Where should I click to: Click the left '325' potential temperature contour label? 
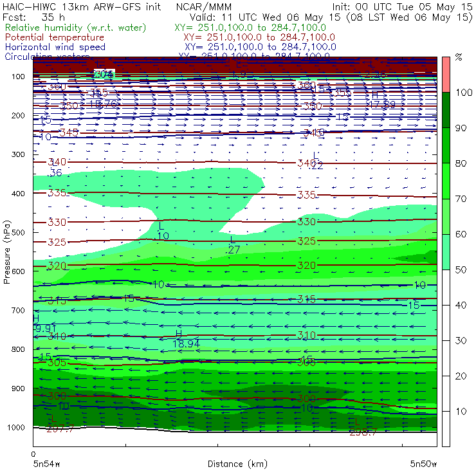[x=57, y=243]
